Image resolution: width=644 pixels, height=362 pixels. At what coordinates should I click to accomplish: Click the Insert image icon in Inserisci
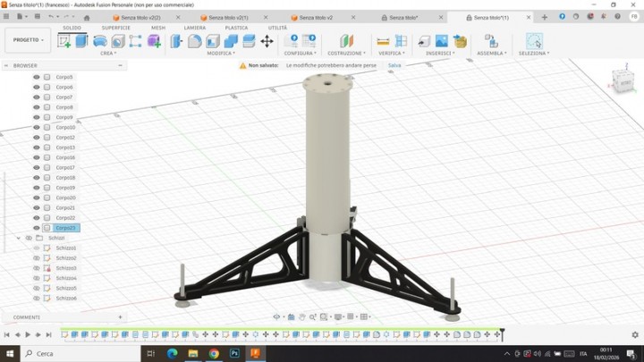[442, 41]
